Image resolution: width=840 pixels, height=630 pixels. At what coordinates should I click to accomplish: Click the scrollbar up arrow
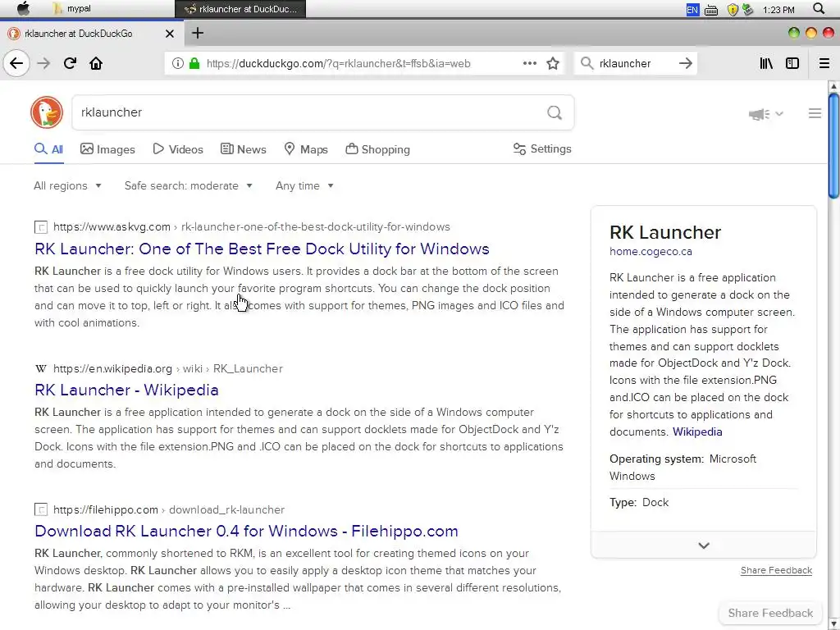coord(833,86)
